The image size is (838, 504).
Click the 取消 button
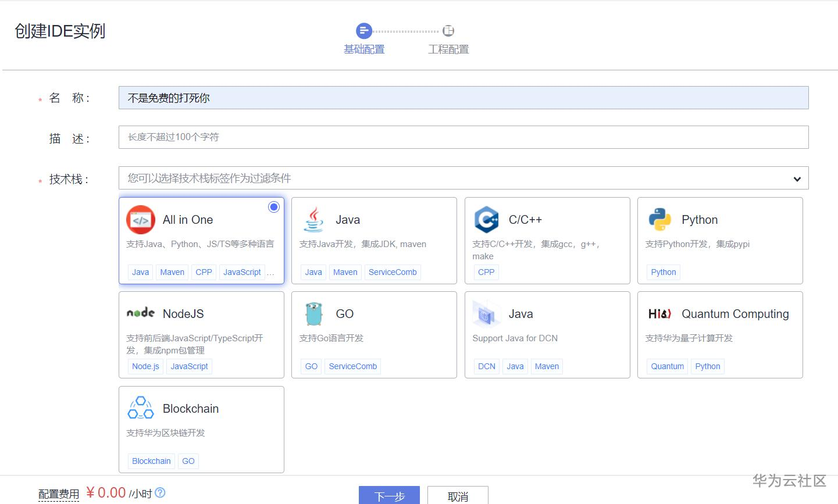pyautogui.click(x=458, y=495)
